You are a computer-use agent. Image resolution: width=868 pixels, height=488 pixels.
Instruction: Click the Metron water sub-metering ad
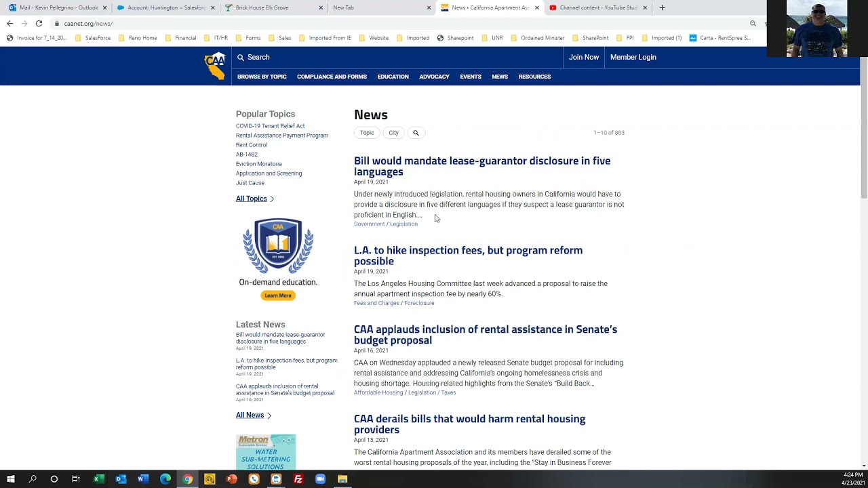(x=266, y=452)
